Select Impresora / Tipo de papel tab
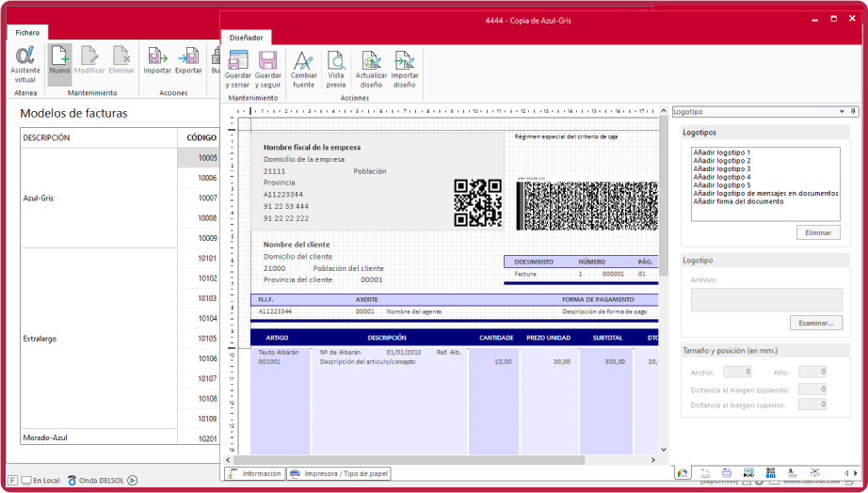This screenshot has width=868, height=493. pos(339,473)
